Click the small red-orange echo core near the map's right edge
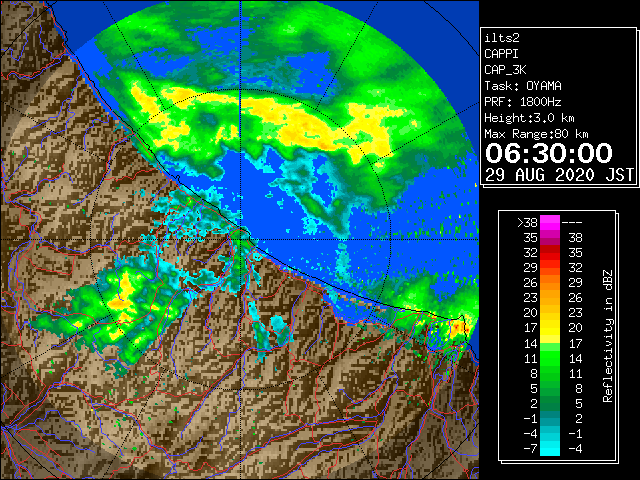This screenshot has width=640, height=480. 457,328
